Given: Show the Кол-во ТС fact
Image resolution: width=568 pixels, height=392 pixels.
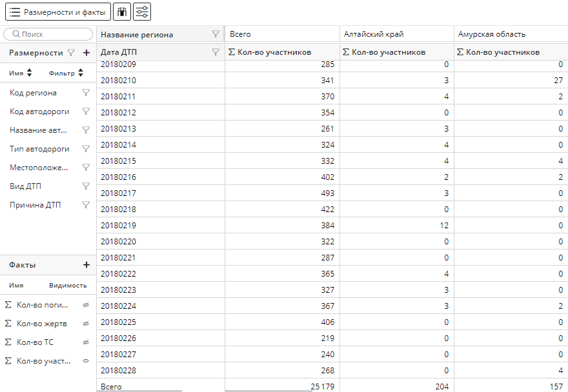Looking at the screenshot, I should coord(86,342).
